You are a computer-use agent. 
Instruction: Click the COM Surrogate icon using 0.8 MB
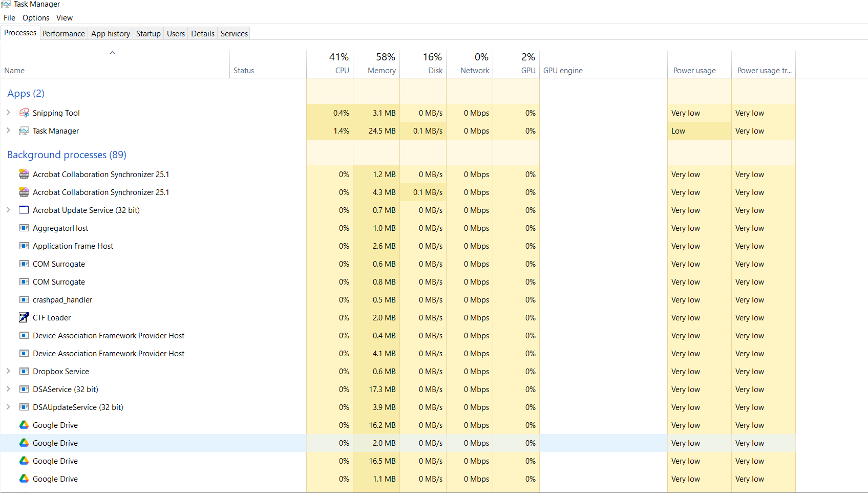[24, 282]
